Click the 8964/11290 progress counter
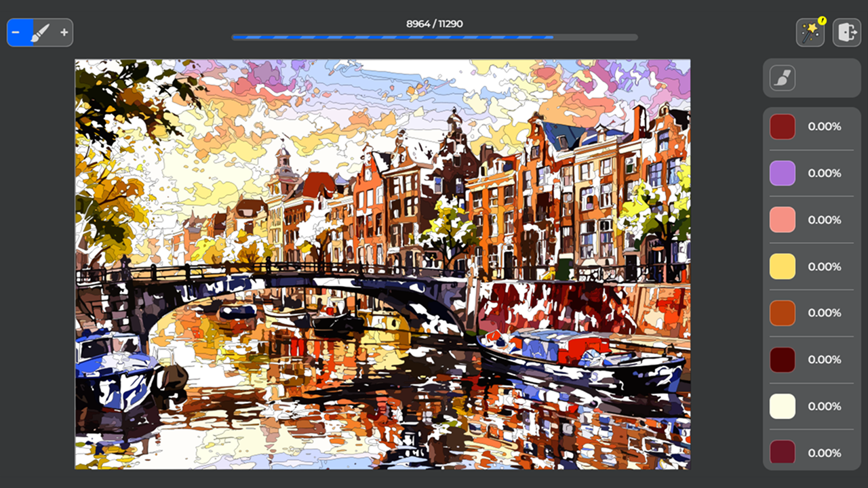This screenshot has height=488, width=868. [433, 23]
